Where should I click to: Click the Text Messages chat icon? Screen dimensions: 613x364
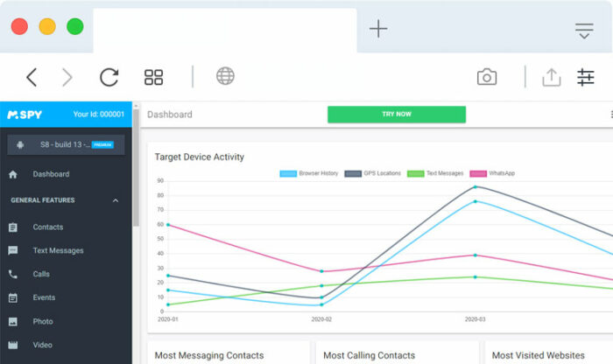tap(13, 250)
